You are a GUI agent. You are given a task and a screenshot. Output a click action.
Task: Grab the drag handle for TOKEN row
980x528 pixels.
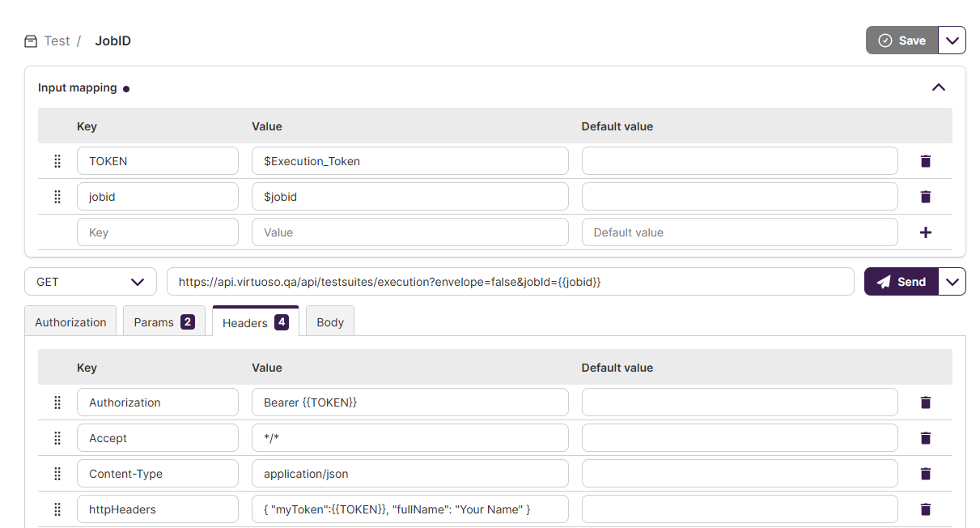click(x=57, y=161)
